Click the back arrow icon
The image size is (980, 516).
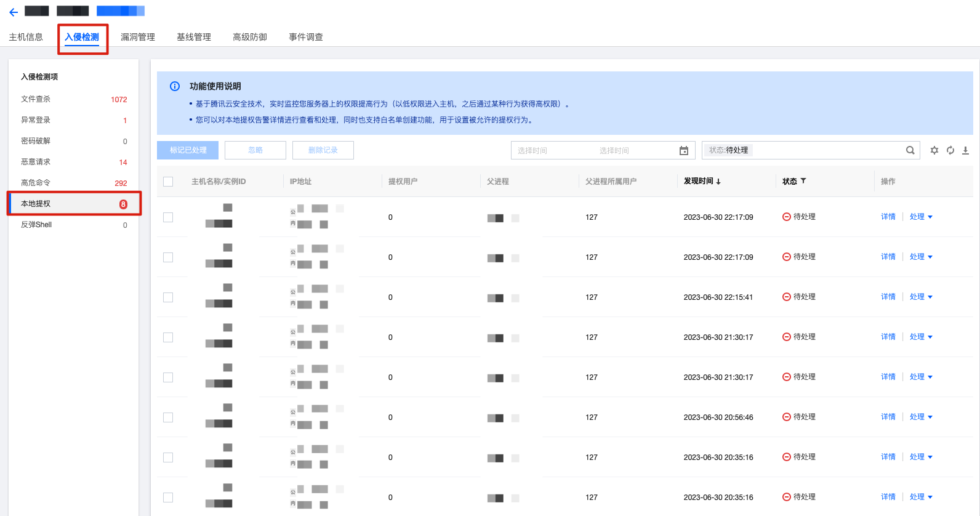(x=14, y=12)
